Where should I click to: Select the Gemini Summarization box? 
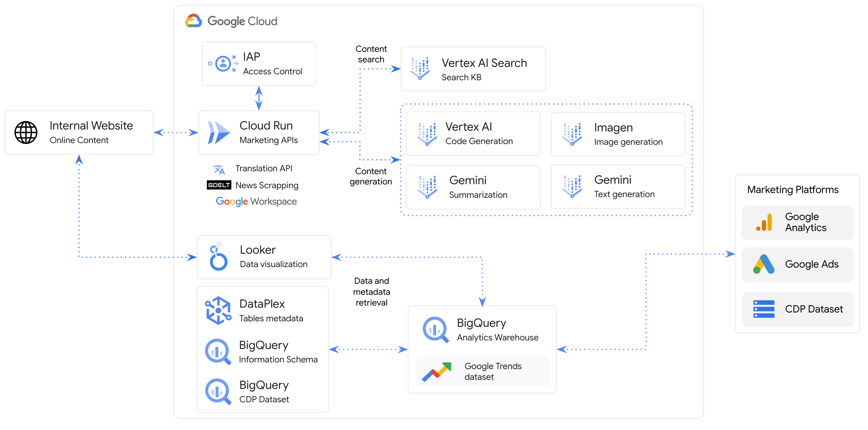pos(473,187)
